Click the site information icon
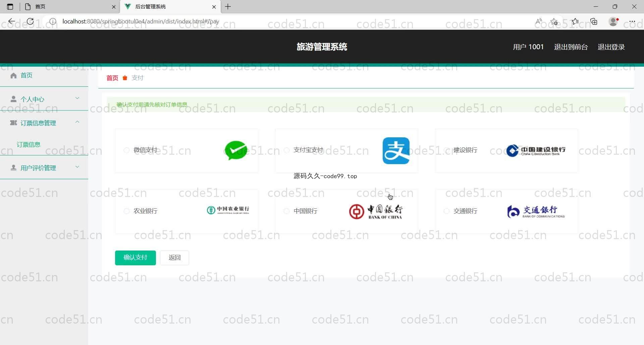 click(53, 21)
